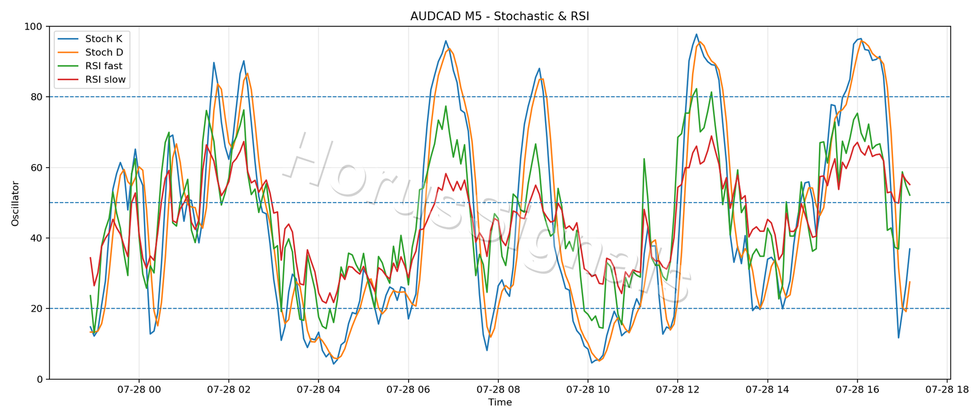
Task: Click the y-axis tick label 80
Action: coord(36,97)
